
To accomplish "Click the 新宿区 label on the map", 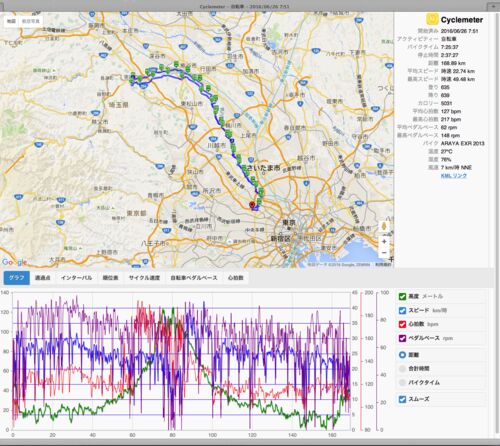I will pyautogui.click(x=280, y=238).
